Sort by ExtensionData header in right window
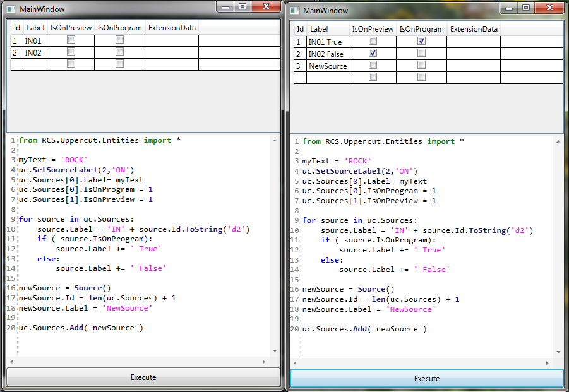The height and width of the screenshot is (392, 569). [x=474, y=29]
